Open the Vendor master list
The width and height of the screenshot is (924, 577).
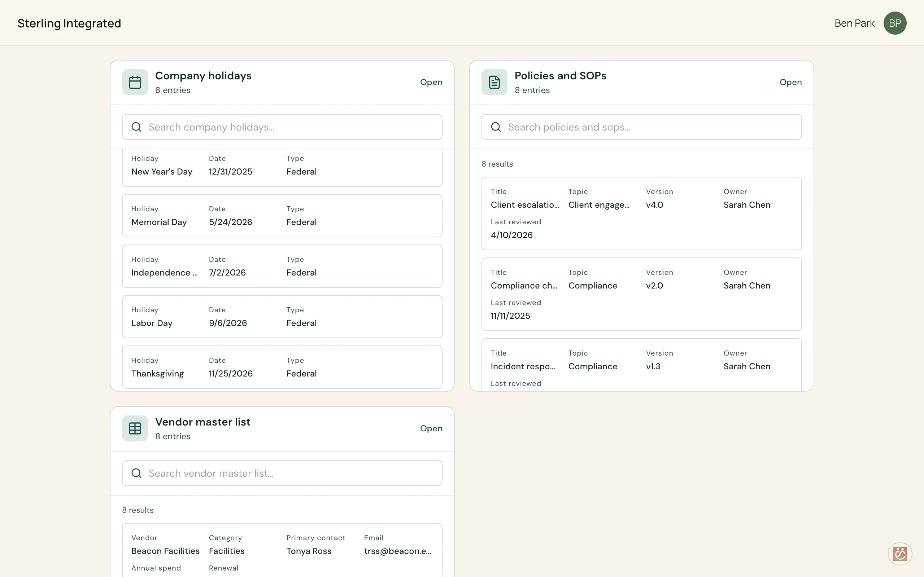point(431,428)
